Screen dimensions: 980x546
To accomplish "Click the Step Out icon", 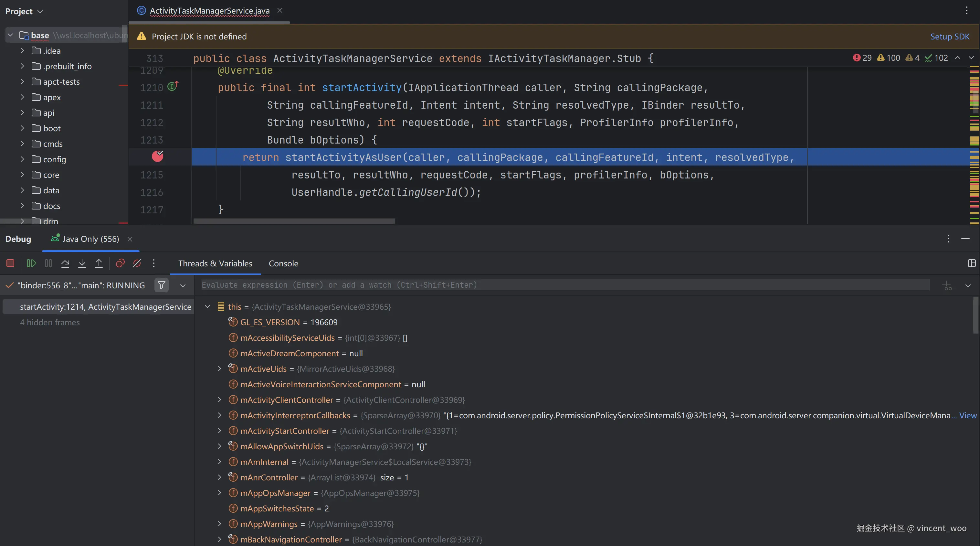I will pos(99,263).
